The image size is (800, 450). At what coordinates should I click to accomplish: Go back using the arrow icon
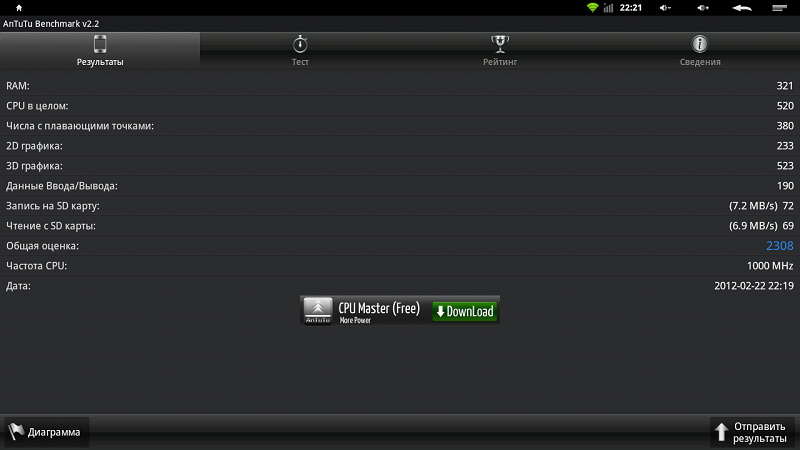coord(742,8)
